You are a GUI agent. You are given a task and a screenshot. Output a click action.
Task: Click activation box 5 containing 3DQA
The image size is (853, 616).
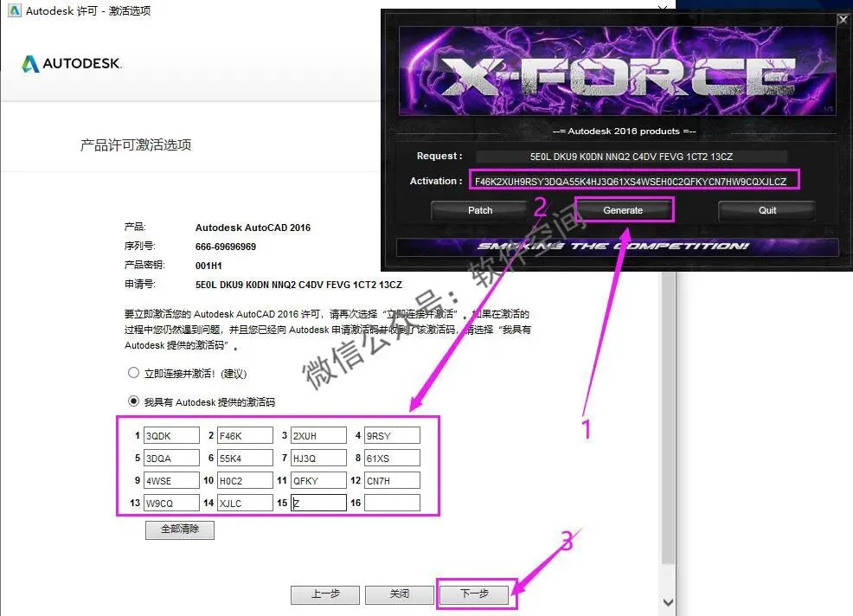171,458
